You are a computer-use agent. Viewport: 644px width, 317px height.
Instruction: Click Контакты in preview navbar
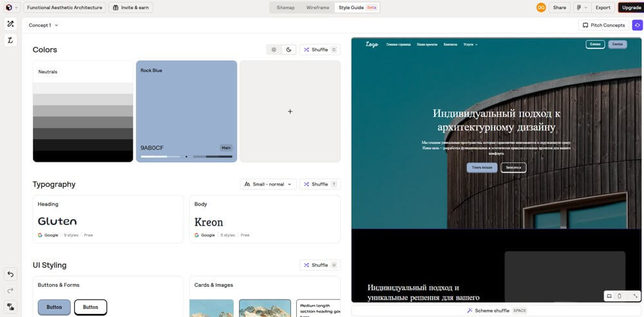[x=450, y=44]
